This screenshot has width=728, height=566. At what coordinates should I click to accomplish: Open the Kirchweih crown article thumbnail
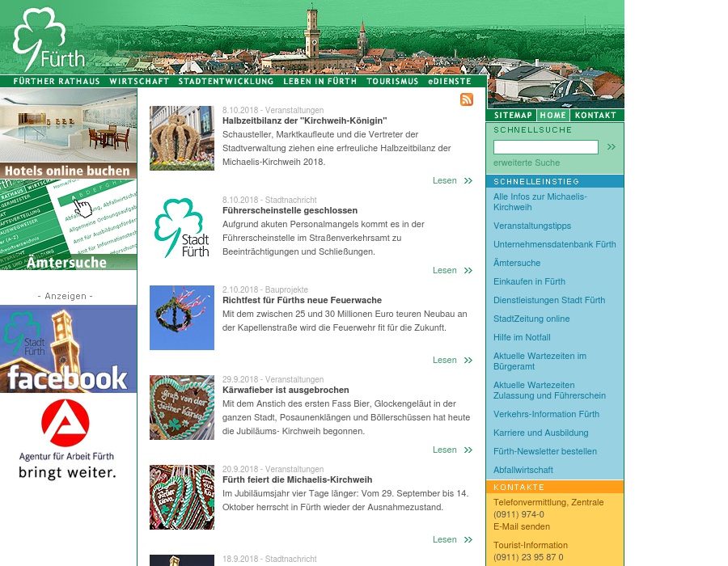click(182, 138)
